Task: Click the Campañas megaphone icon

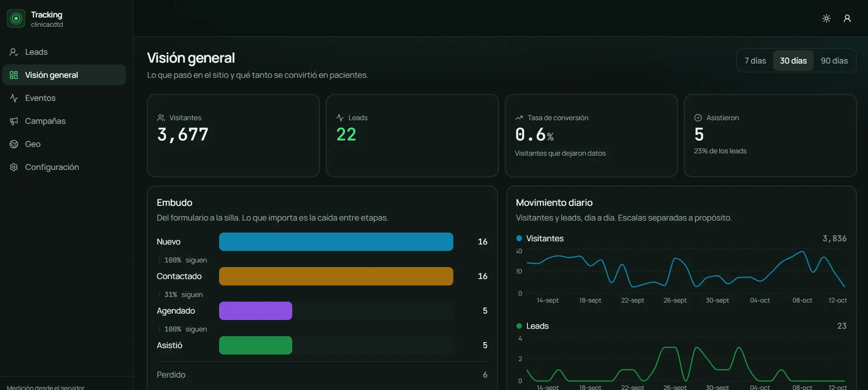Action: (x=14, y=121)
